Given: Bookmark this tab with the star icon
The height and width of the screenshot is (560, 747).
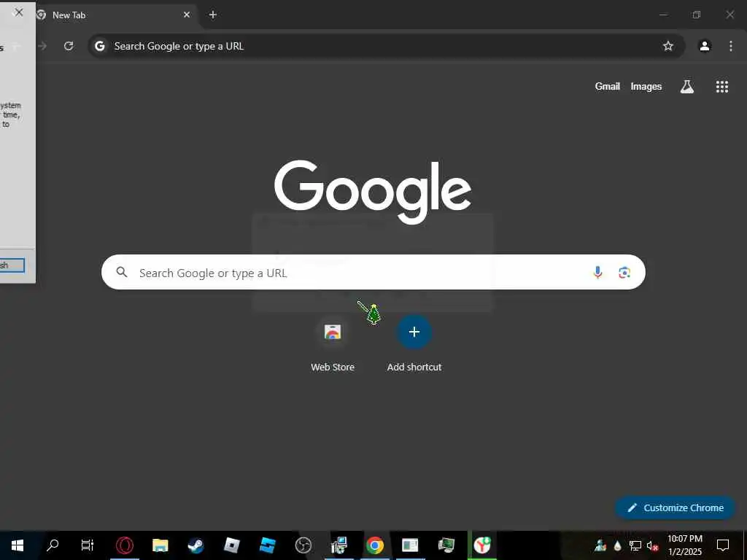Looking at the screenshot, I should [x=668, y=46].
